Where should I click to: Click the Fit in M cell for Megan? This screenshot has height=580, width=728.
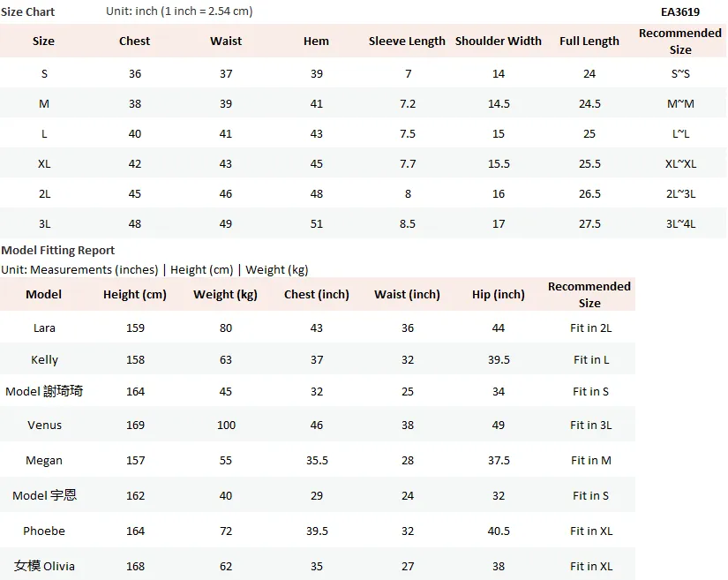pos(590,460)
